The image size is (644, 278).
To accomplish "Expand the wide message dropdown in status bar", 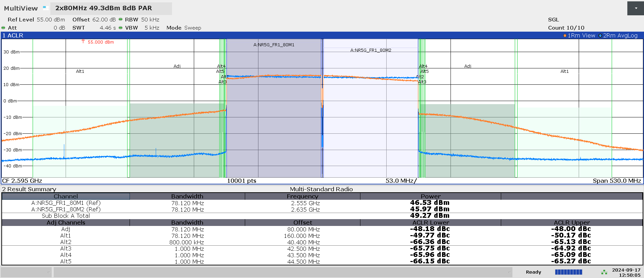I will 509,272.
